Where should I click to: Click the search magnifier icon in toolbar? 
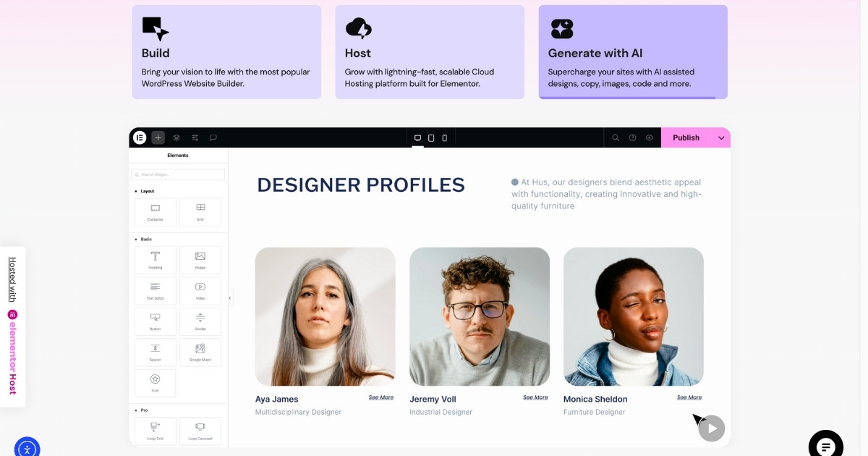[615, 138]
